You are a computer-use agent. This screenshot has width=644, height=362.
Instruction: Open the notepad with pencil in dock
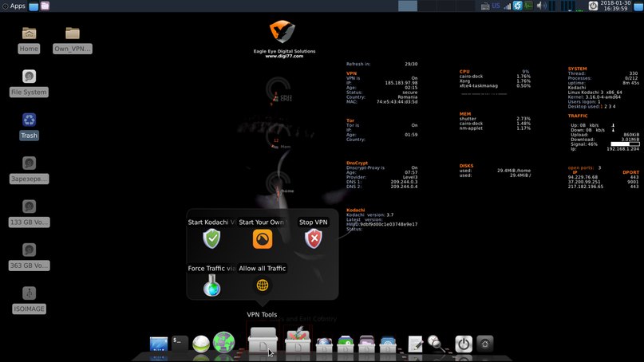[415, 344]
